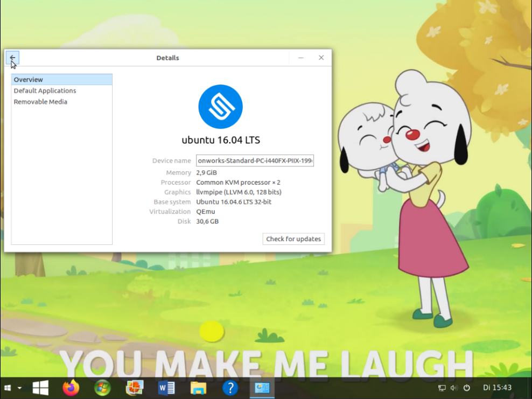Open the network status tray icon
The height and width of the screenshot is (399, 532).
pos(442,388)
